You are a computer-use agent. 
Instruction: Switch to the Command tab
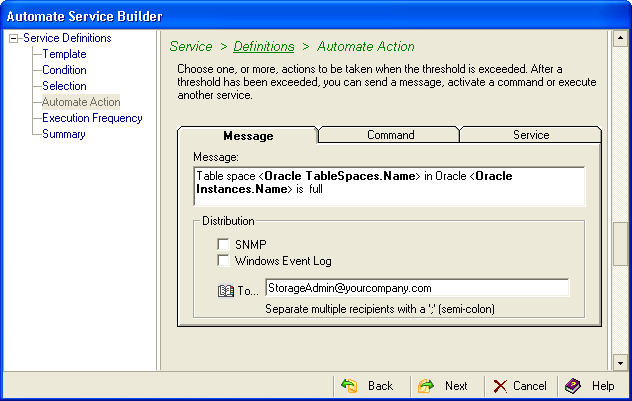tap(390, 135)
